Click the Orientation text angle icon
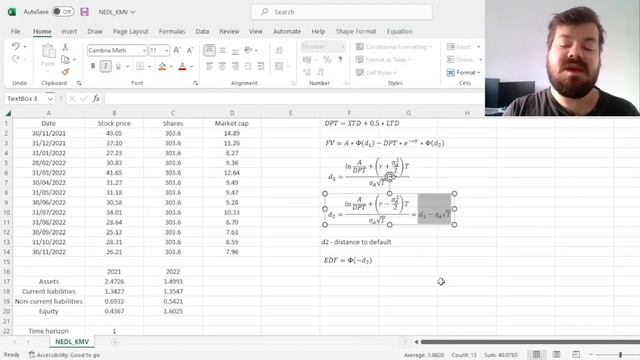Screen dimensions: 640x360 click(248, 50)
